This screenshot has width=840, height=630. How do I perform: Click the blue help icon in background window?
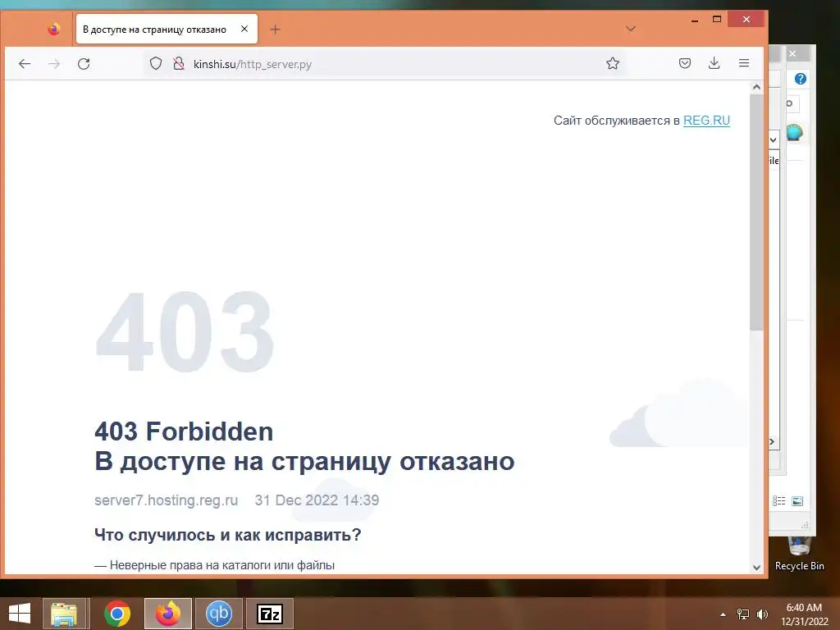(x=801, y=79)
